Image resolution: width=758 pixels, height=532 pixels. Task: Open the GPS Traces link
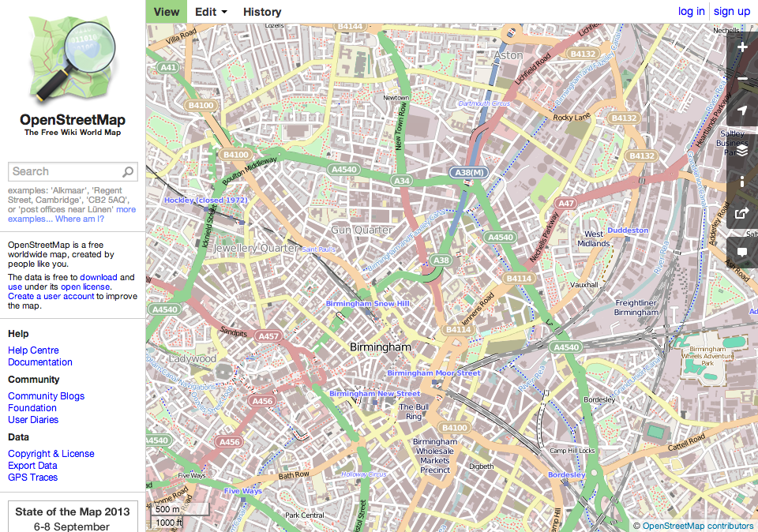(x=33, y=478)
